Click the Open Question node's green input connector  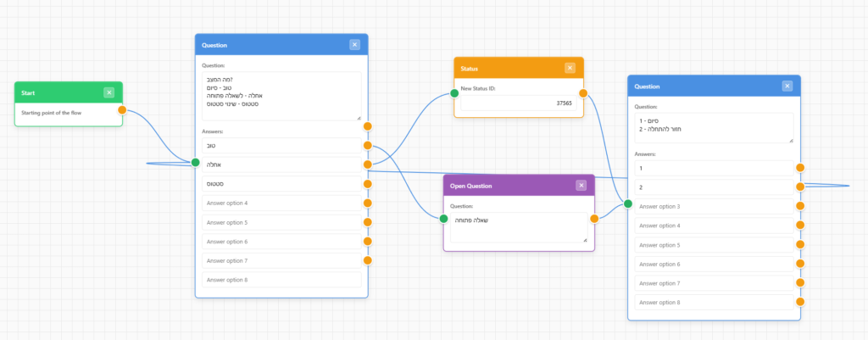click(x=443, y=219)
